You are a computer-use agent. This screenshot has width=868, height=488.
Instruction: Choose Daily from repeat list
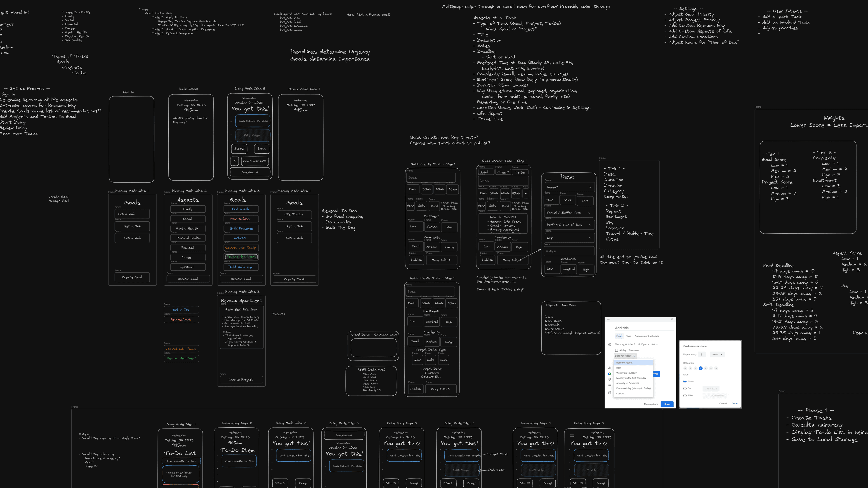tap(633, 368)
